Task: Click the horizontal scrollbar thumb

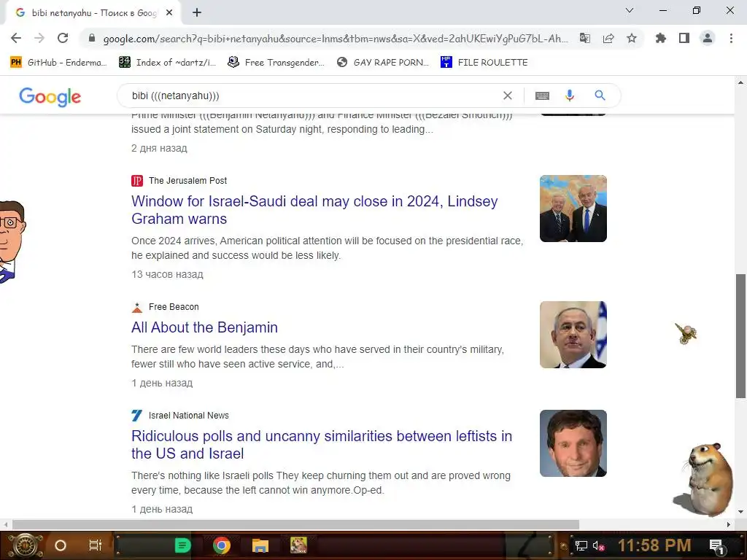Action: pyautogui.click(x=295, y=524)
